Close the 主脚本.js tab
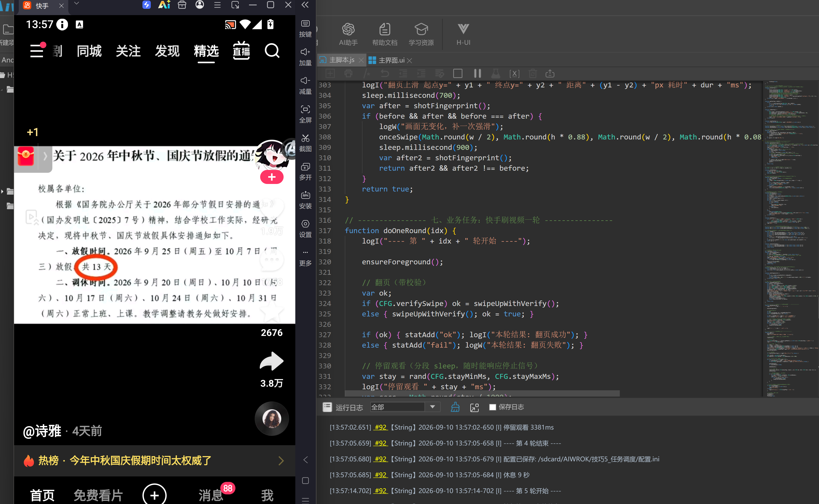Image resolution: width=819 pixels, height=504 pixels. coord(361,60)
